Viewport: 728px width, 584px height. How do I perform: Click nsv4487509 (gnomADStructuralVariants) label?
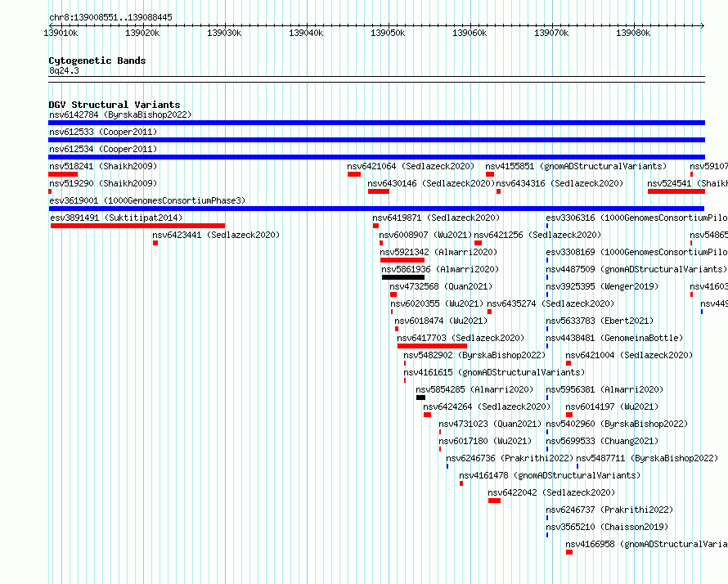tap(636, 269)
